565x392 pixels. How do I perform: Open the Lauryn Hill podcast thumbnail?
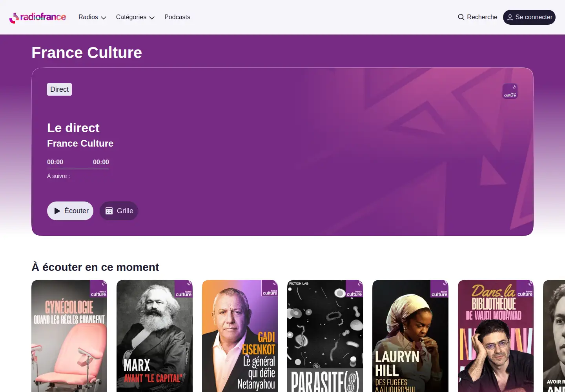pyautogui.click(x=410, y=336)
